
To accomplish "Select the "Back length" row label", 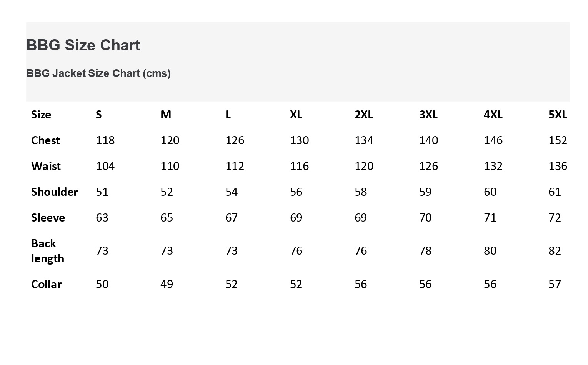I will tap(47, 251).
